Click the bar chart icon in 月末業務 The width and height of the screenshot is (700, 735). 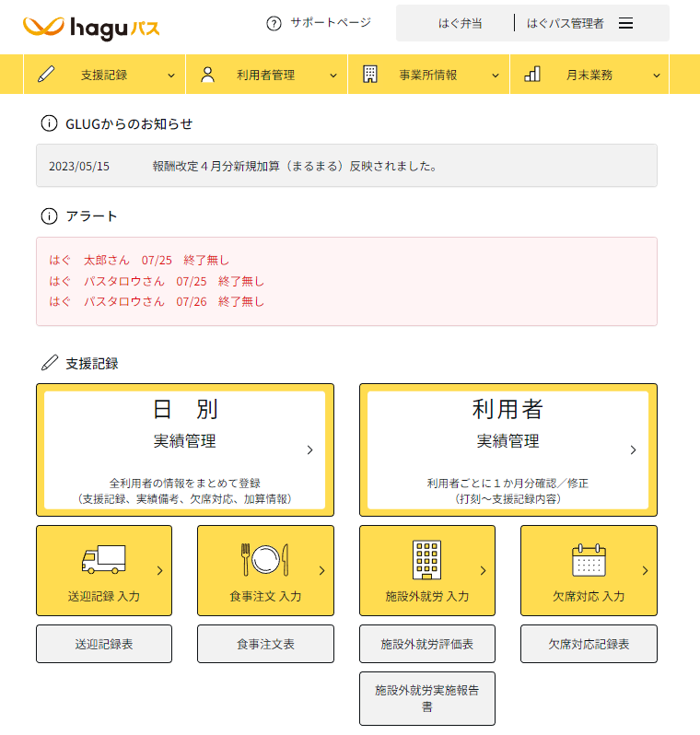click(x=532, y=75)
